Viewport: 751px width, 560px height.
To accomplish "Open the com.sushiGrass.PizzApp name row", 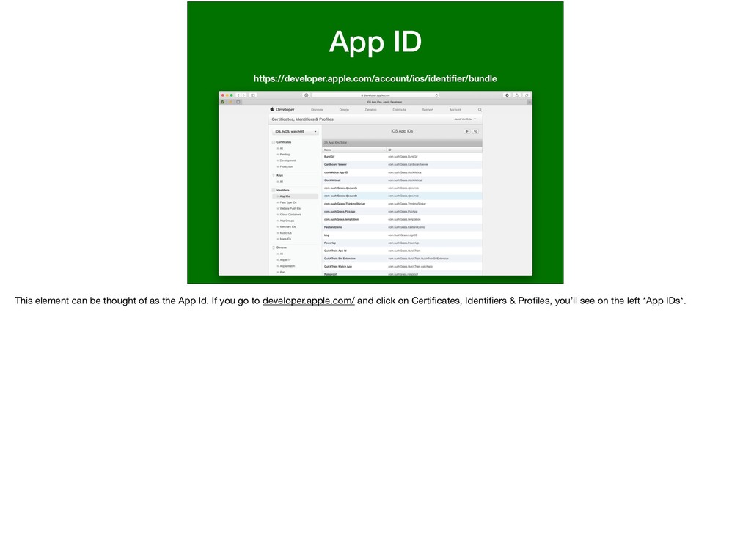I will click(x=403, y=212).
